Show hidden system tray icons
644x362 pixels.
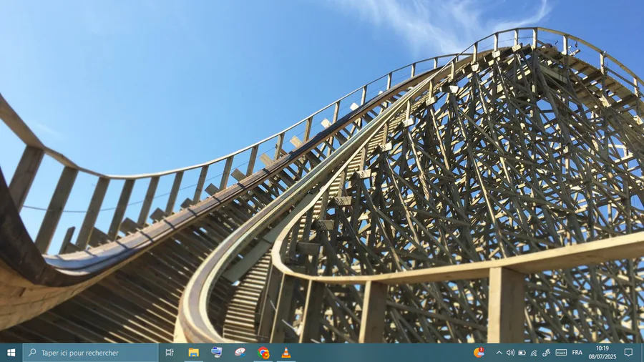click(499, 353)
